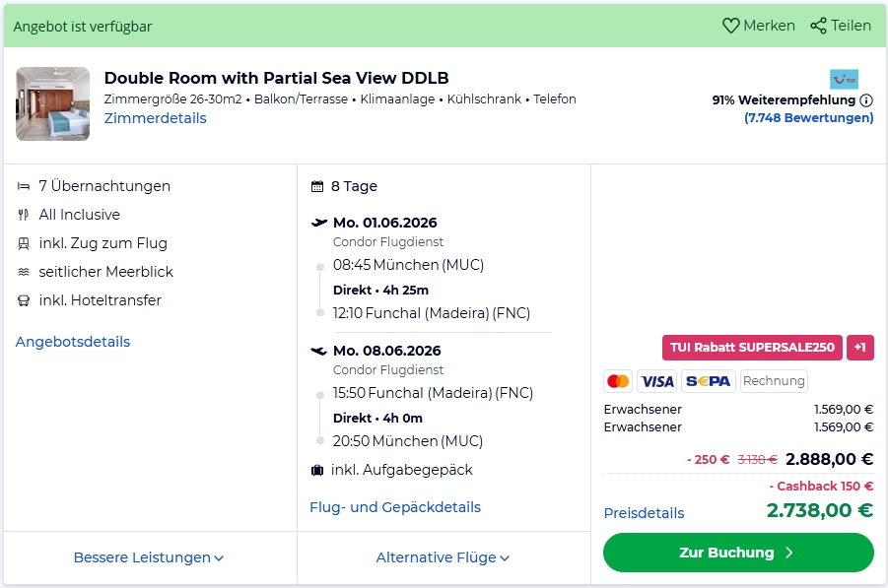This screenshot has width=888, height=588.
Task: Click the heart Merken icon
Action: pos(731,27)
